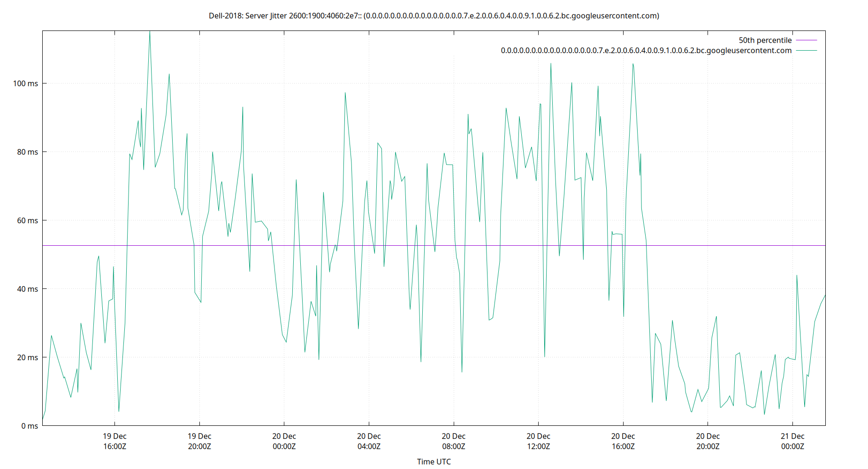Select the 20 Dec 04:00Z tick label
The width and height of the screenshot is (868, 469).
tap(370, 441)
